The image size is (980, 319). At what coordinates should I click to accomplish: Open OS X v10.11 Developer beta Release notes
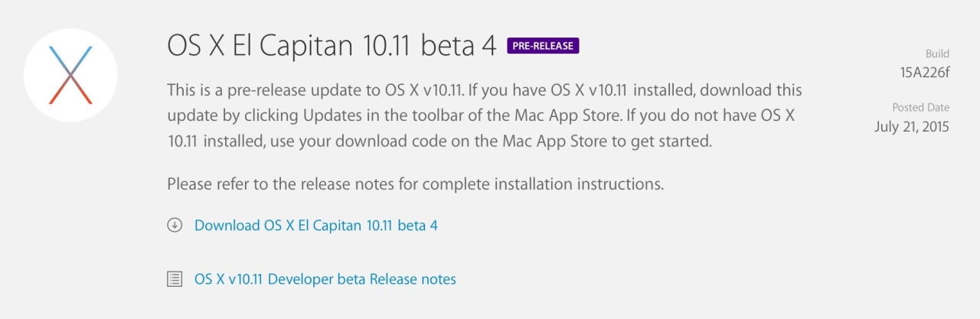coord(325,279)
